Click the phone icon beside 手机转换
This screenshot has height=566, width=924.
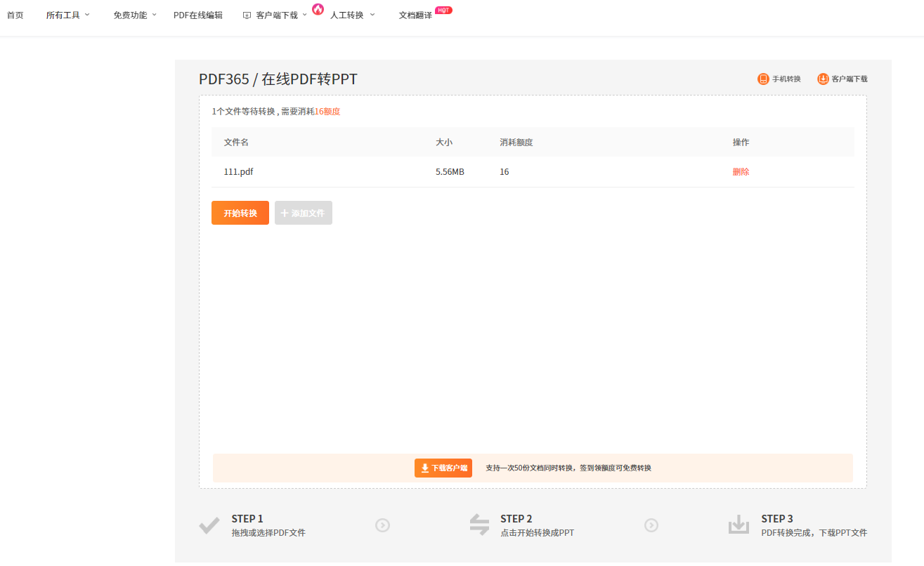tap(763, 79)
